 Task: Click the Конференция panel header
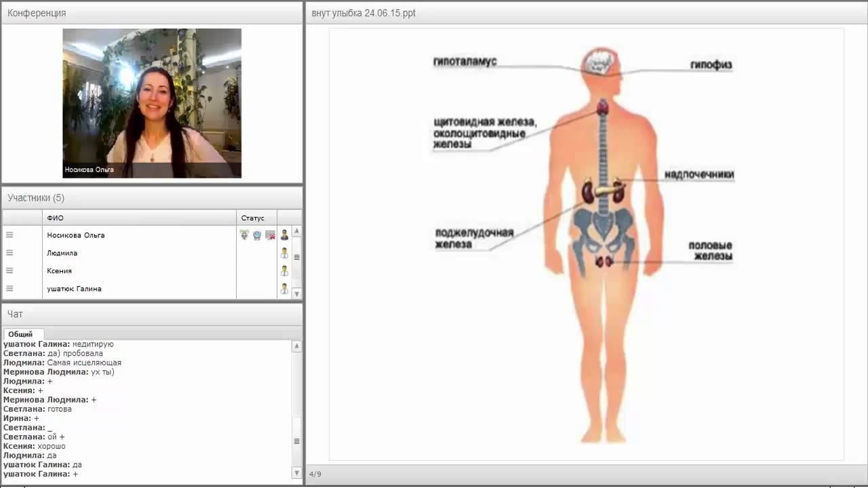[152, 13]
